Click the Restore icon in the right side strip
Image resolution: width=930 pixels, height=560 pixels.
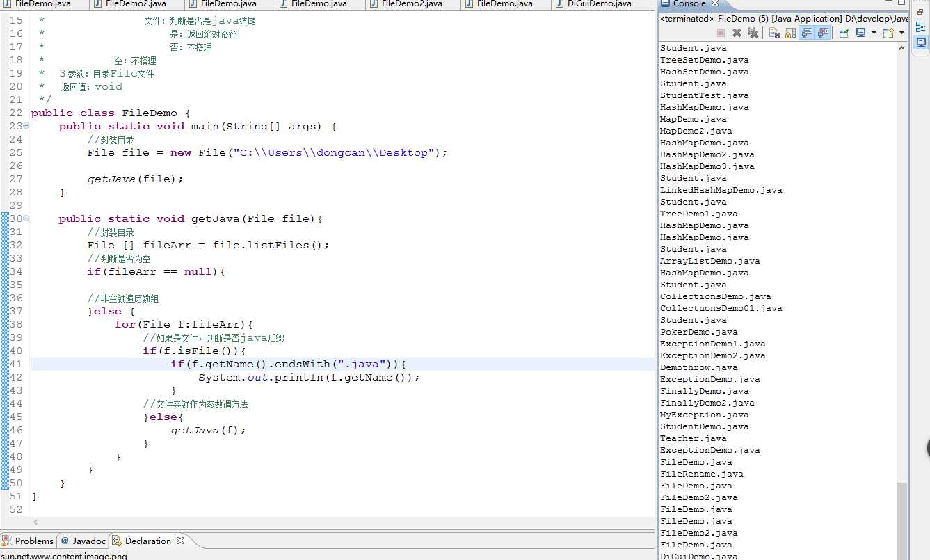(920, 12)
